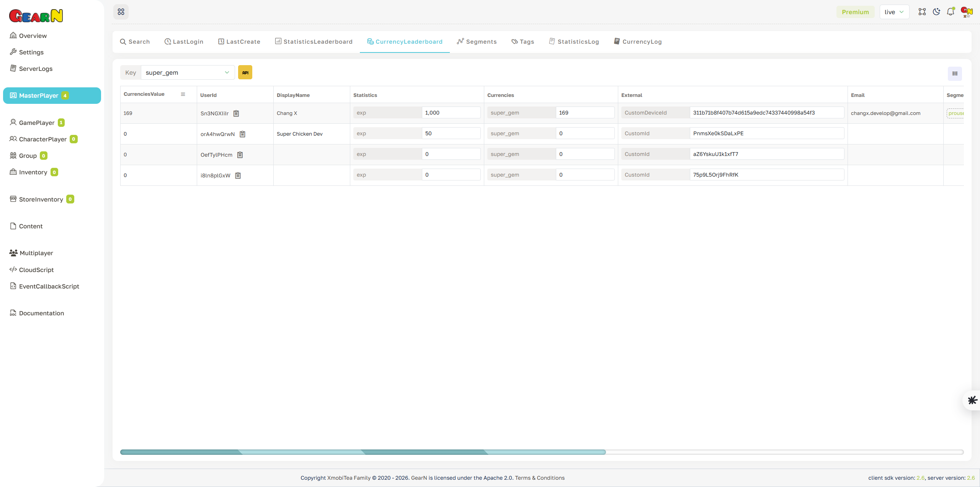Open the notifications bell

tap(950, 11)
